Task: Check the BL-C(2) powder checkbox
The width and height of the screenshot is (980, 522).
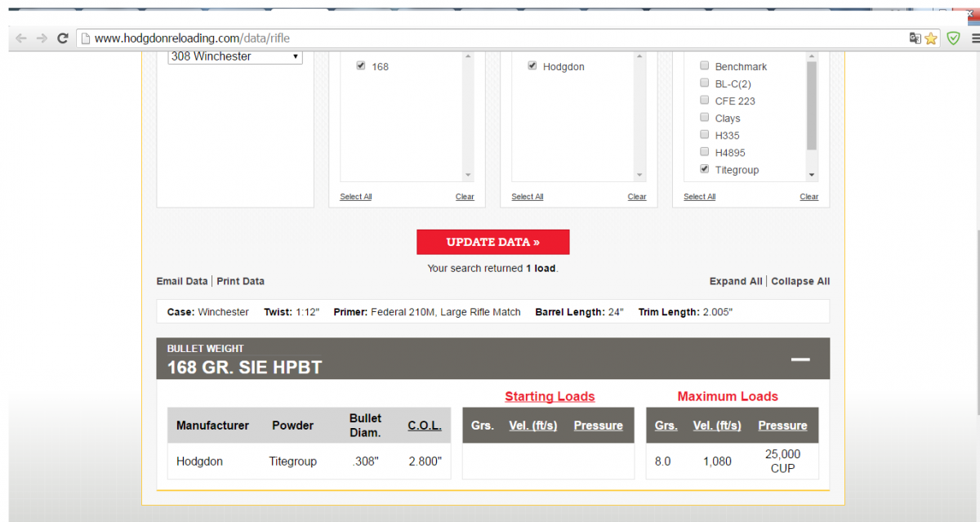Action: pyautogui.click(x=705, y=83)
